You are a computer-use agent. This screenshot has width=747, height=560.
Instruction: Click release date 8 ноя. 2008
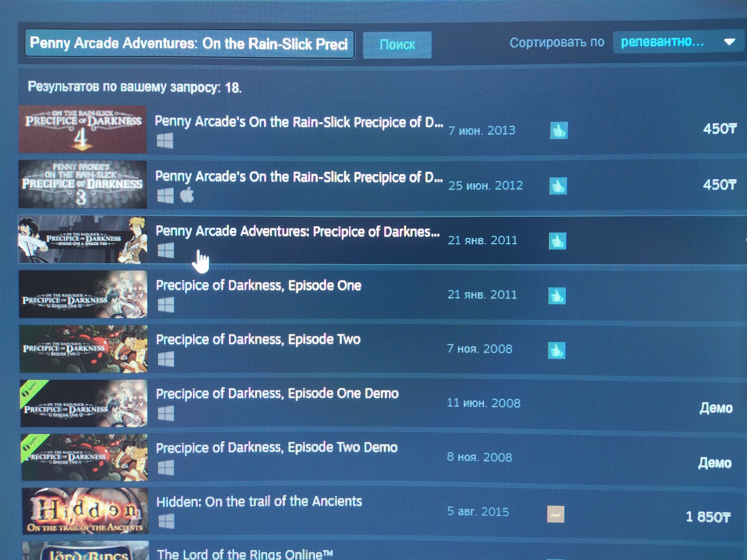480,457
